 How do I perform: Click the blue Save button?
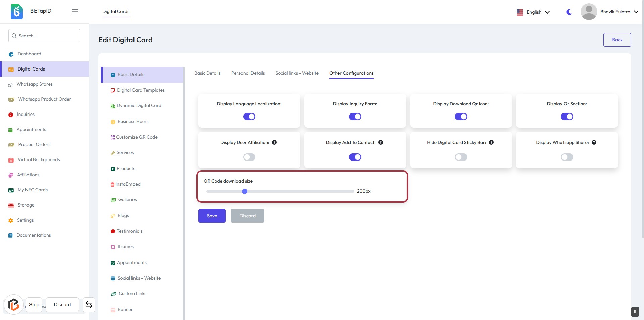click(212, 216)
